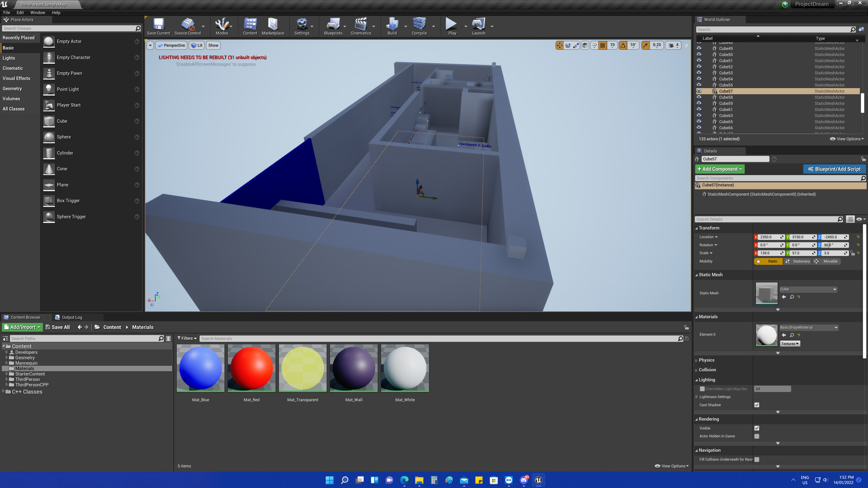Click the Add Component button
The image size is (868, 488).
coord(719,169)
